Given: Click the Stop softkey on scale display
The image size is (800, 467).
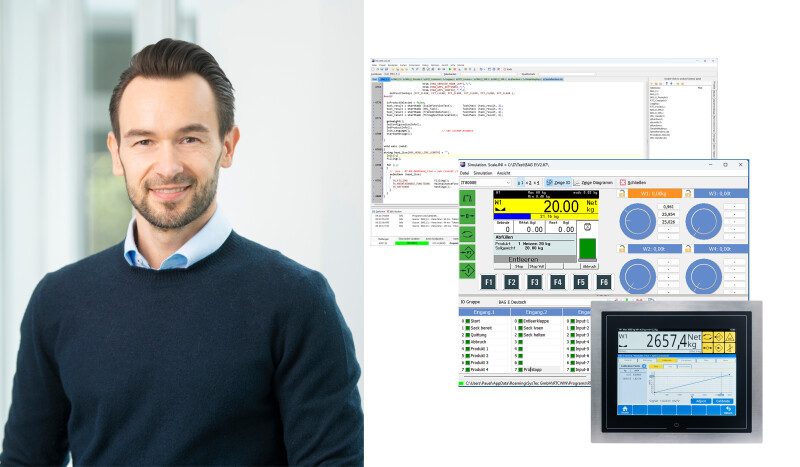Looking at the screenshot, I should pyautogui.click(x=519, y=266).
